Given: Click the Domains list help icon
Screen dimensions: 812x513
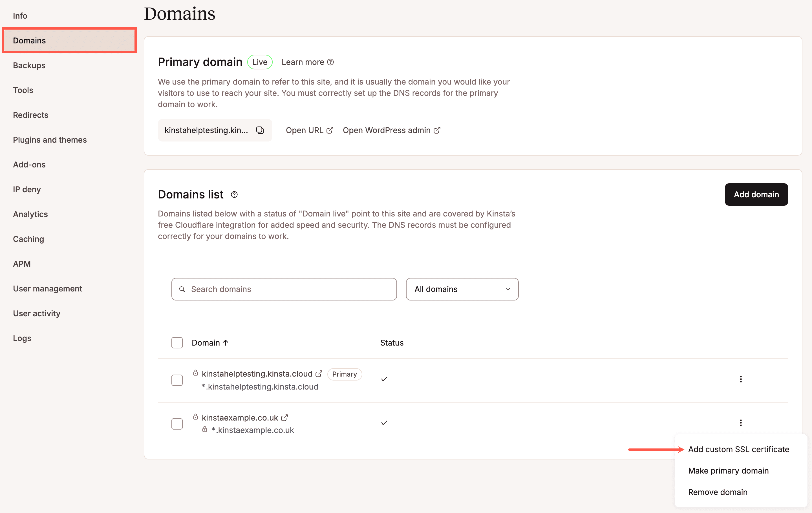Looking at the screenshot, I should [234, 194].
